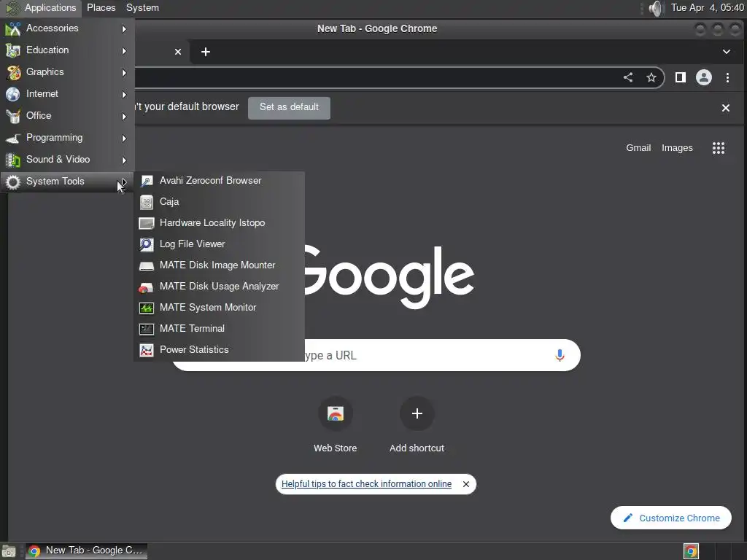This screenshot has width=747, height=560.
Task: Click the MATE Terminal icon
Action: pos(146,329)
